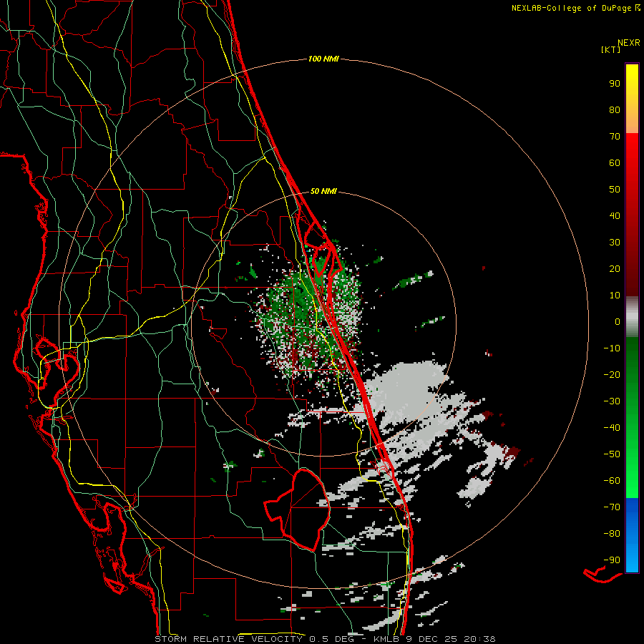Image resolution: width=644 pixels, height=644 pixels.
Task: Click the -50 knot scale label
Action: click(x=612, y=454)
